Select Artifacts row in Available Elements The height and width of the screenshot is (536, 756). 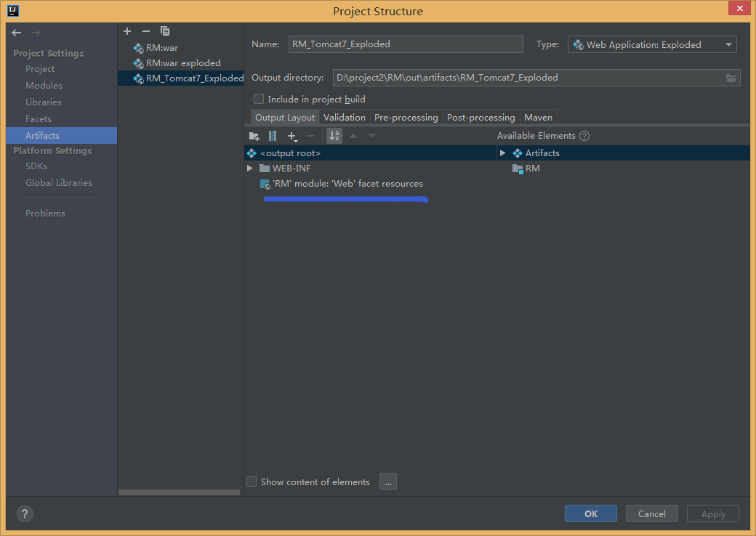coord(624,153)
